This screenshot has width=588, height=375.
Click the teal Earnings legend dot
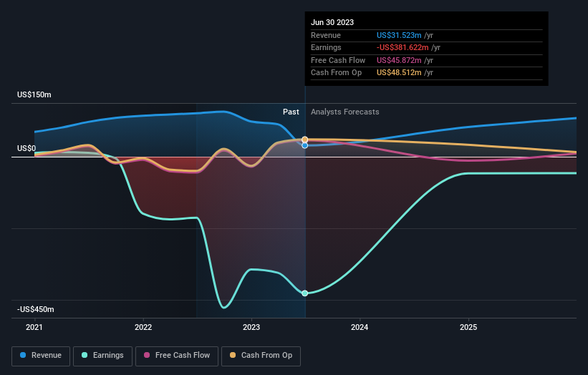(x=85, y=355)
